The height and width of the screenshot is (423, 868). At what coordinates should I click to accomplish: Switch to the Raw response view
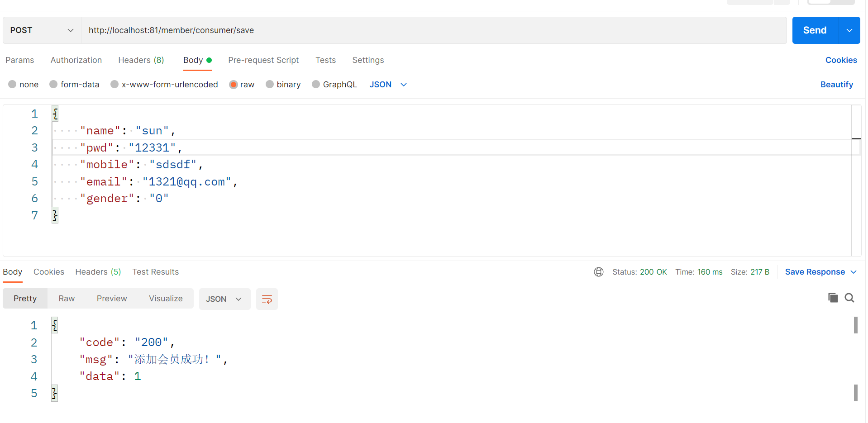pos(67,299)
